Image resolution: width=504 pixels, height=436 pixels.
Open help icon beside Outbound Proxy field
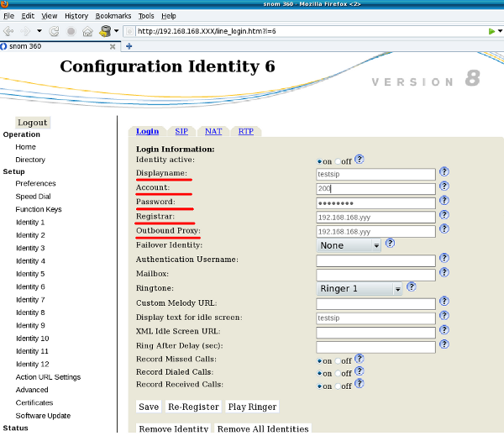[x=444, y=229]
